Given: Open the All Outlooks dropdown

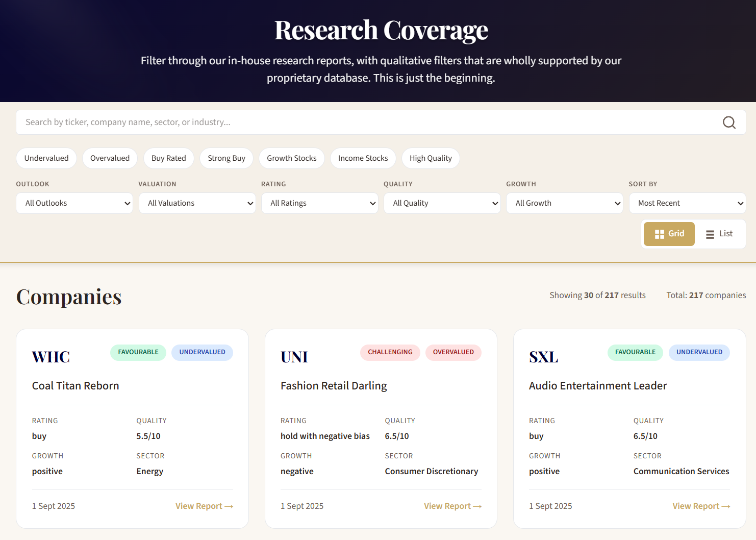Looking at the screenshot, I should (74, 203).
